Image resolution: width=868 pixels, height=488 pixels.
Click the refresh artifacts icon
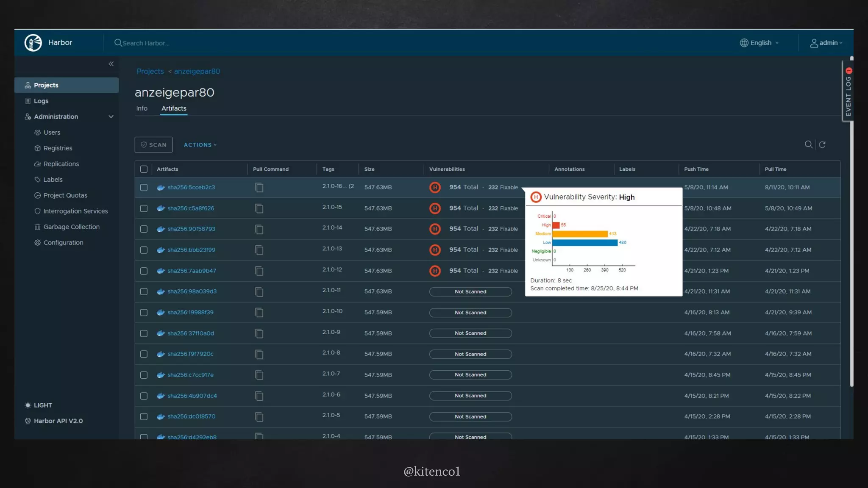(822, 145)
